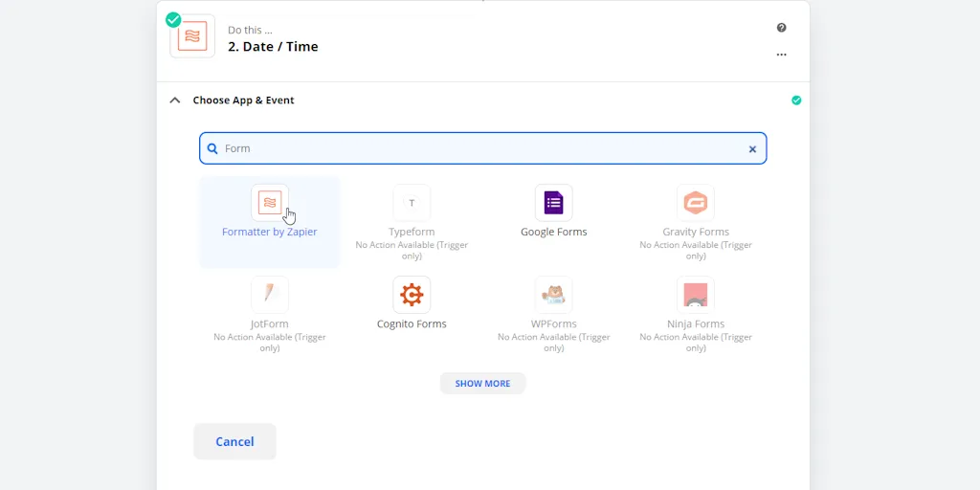Viewport: 980px width, 490px height.
Task: Click the JotForm name text
Action: (270, 323)
